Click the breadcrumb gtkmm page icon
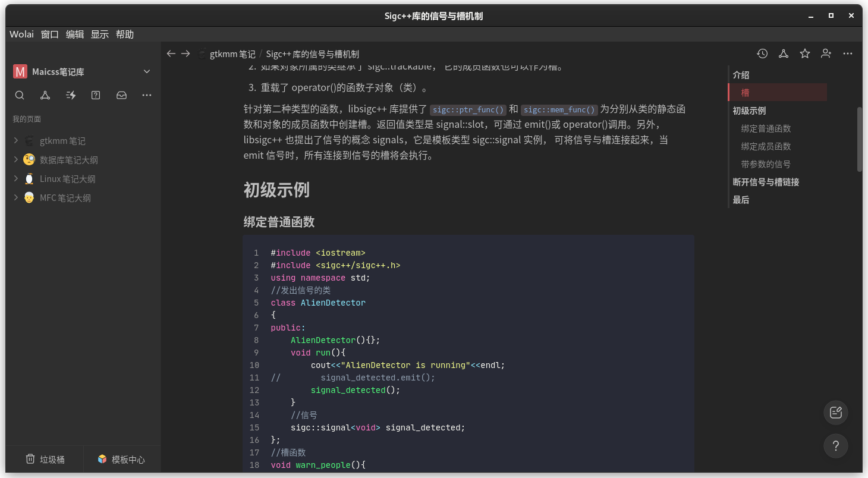The width and height of the screenshot is (868, 478). pos(202,54)
